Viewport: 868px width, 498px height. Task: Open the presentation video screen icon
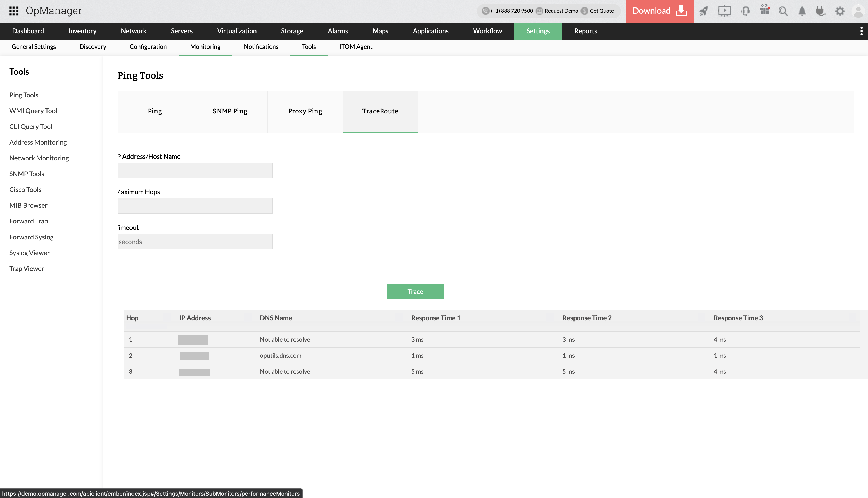[724, 11]
